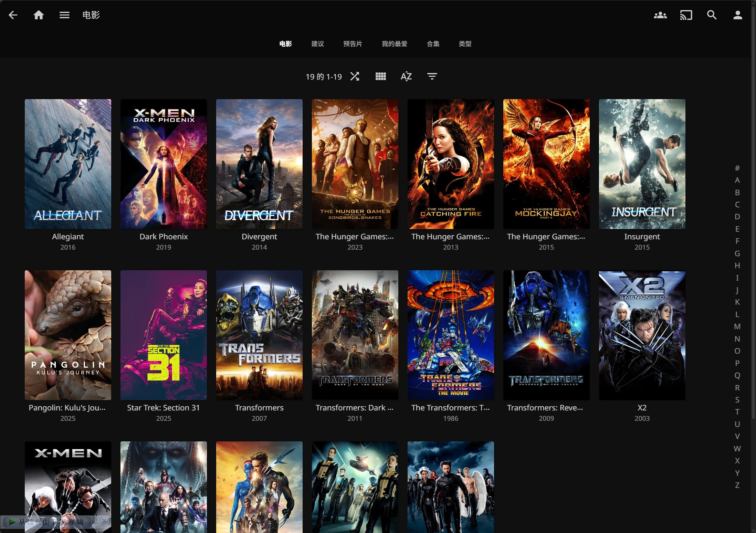Screen dimensions: 756x533
Task: Switch to the 建议 tab
Action: pyautogui.click(x=317, y=44)
